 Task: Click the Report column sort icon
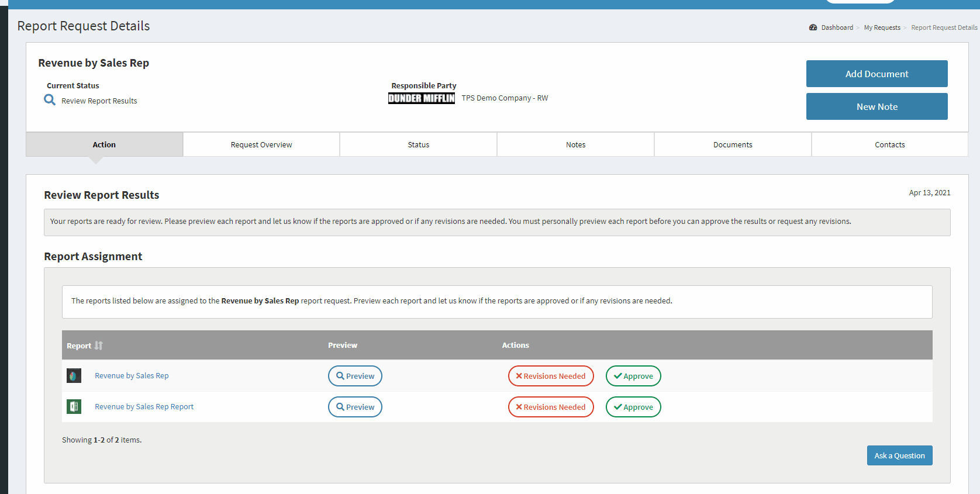click(99, 346)
